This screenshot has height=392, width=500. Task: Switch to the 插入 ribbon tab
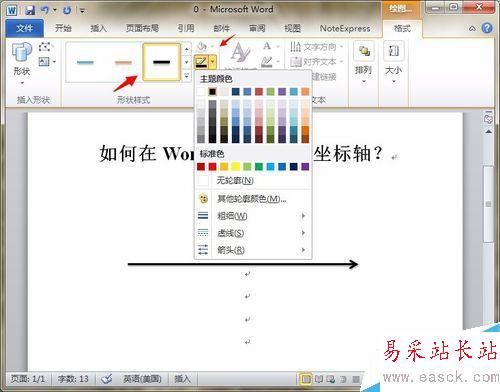point(98,28)
